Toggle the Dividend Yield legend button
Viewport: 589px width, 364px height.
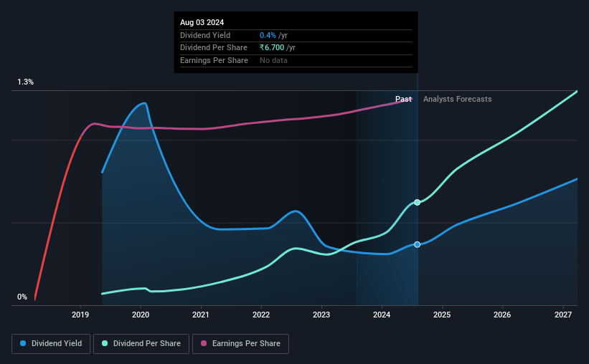click(x=51, y=344)
